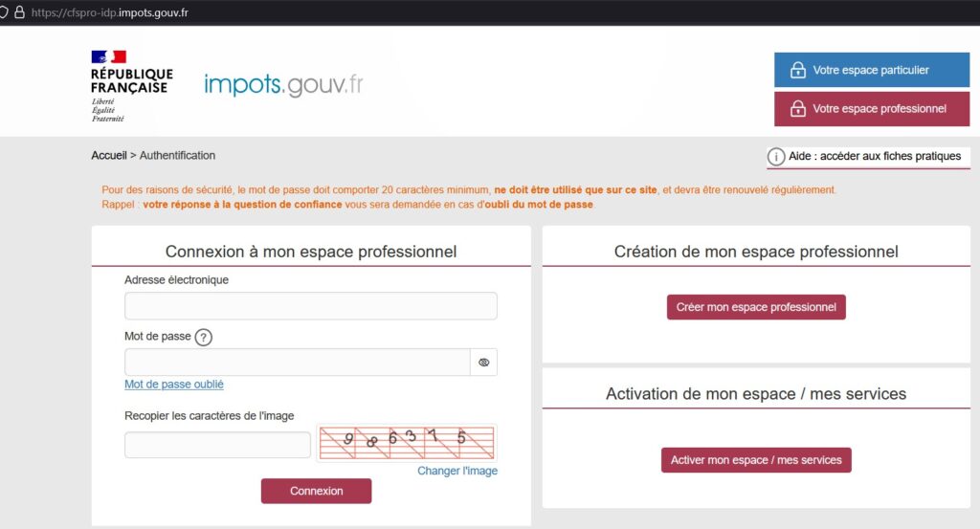This screenshot has width=980, height=529.
Task: Focus the Adresse électronique field
Action: click(x=311, y=306)
